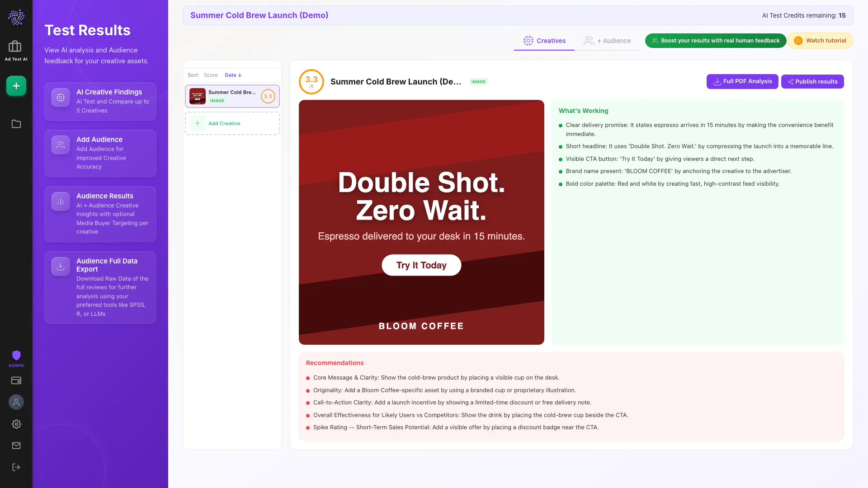The width and height of the screenshot is (868, 488).
Task: Click the 'Originality' recommendation
Action: coord(441,390)
